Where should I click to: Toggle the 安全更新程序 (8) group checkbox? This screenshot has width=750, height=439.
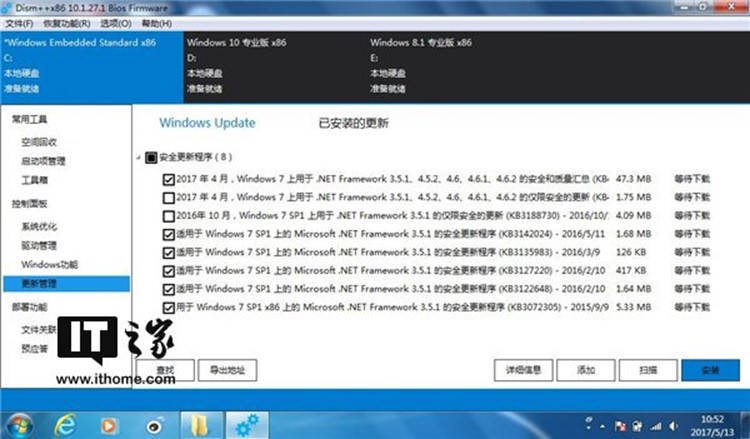[151, 157]
